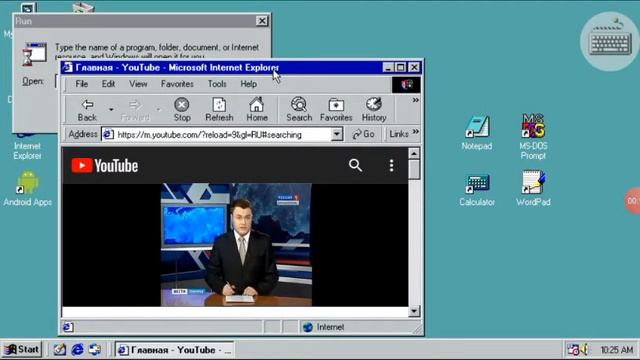Open the Edit menu
640x360 pixels.
click(x=108, y=84)
